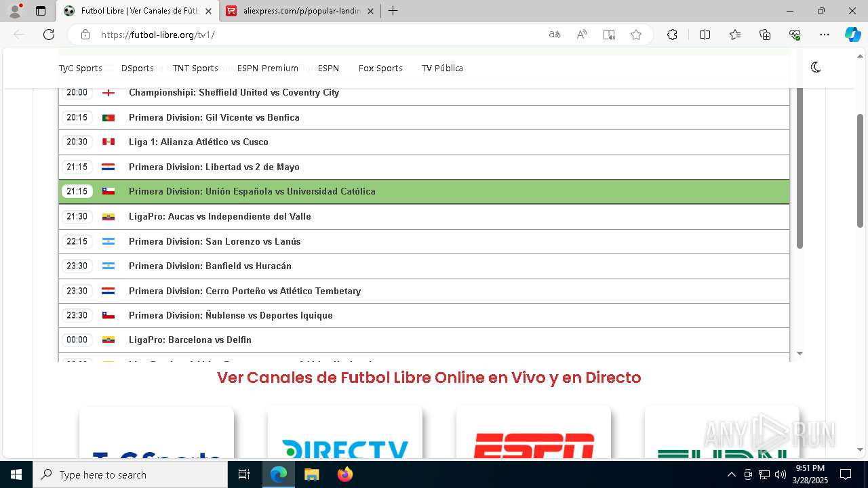Add page to favorites star
Viewport: 868px width, 488px height.
tap(636, 35)
